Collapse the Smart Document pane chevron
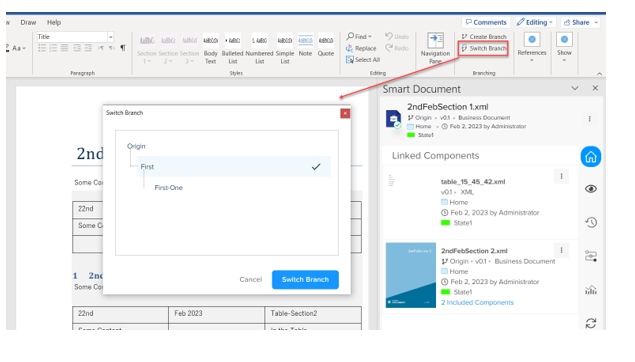635x362 pixels. click(575, 88)
